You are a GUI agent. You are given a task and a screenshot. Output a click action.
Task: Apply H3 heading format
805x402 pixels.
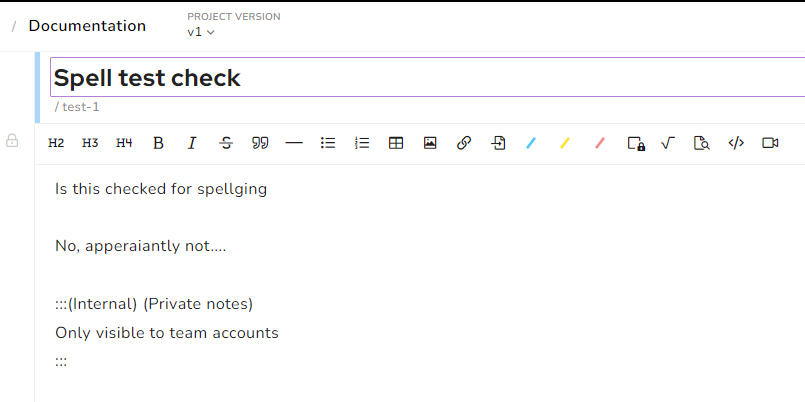[x=90, y=143]
